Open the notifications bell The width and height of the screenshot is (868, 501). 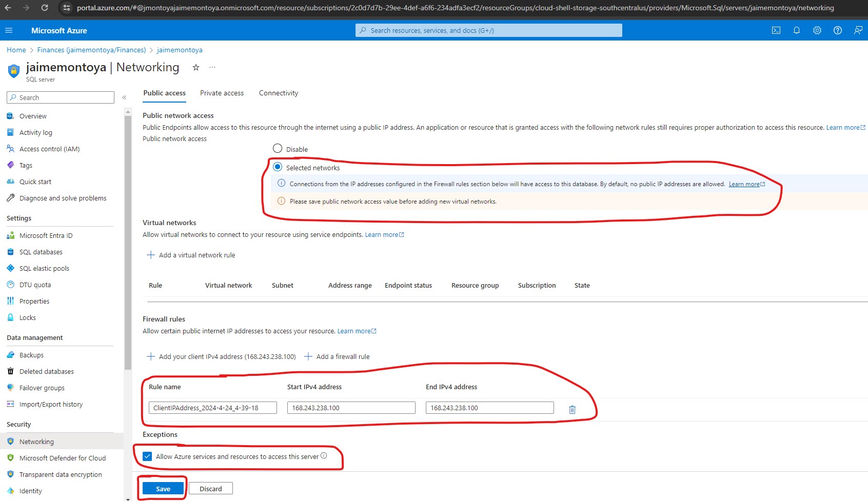(797, 30)
